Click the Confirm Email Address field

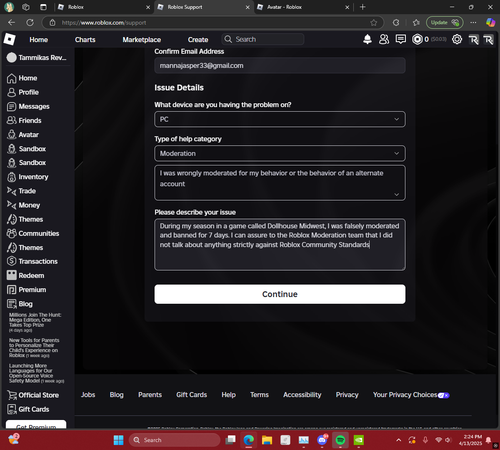point(280,65)
